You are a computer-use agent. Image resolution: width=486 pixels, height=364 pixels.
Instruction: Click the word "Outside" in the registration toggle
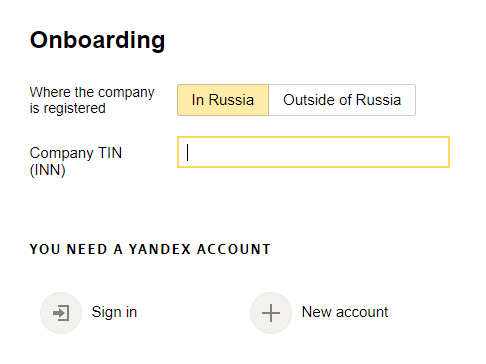pos(309,100)
